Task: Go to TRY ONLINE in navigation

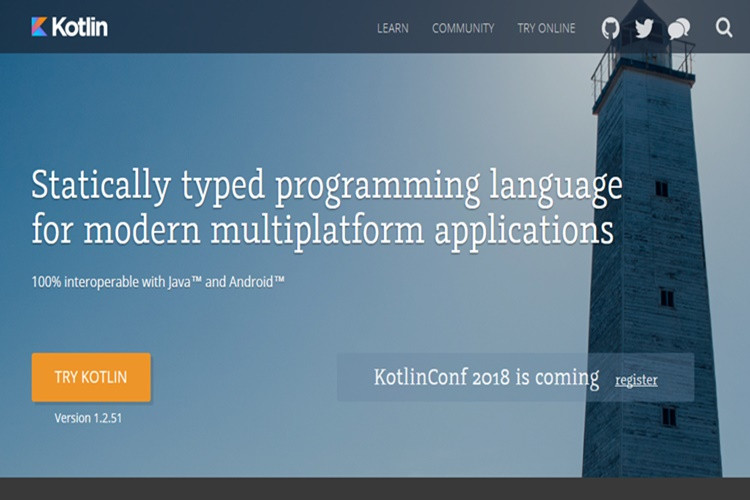Action: pos(546,28)
